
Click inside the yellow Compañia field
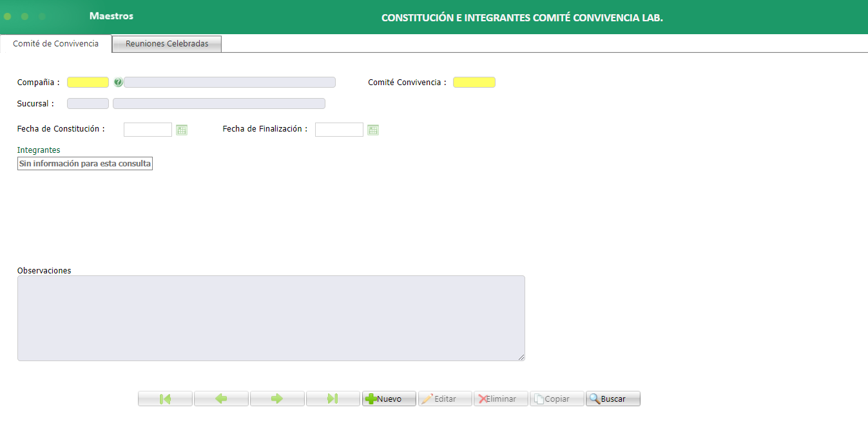pos(87,82)
